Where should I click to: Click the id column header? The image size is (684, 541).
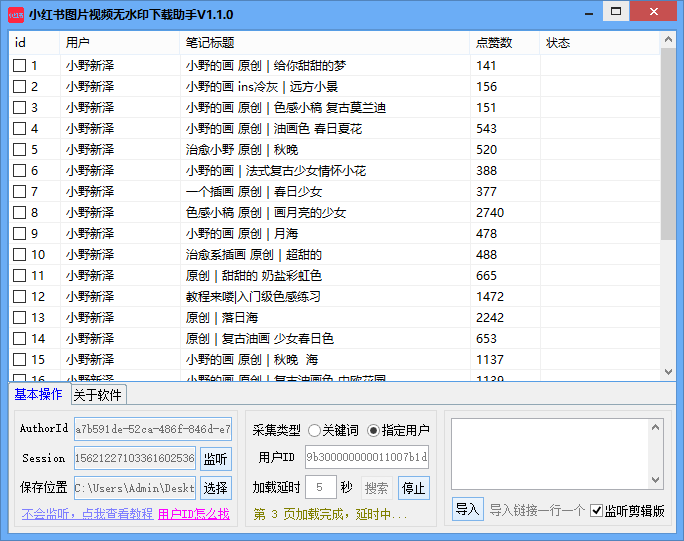coord(34,43)
